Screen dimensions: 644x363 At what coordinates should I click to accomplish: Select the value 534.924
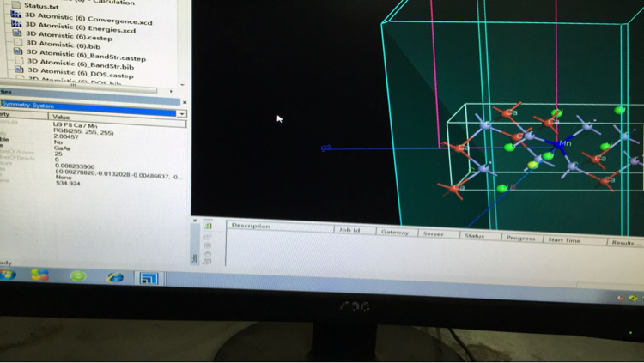68,183
